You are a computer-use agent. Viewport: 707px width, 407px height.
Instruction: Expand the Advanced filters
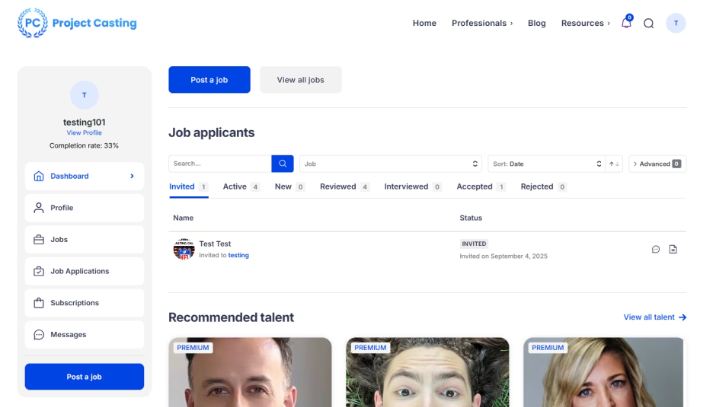pos(657,163)
